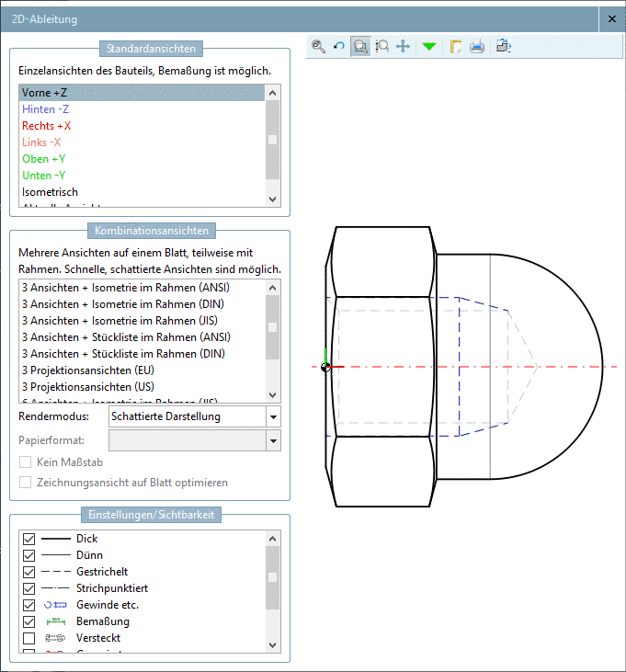Click the thin line sample beside Dünn

(x=56, y=555)
